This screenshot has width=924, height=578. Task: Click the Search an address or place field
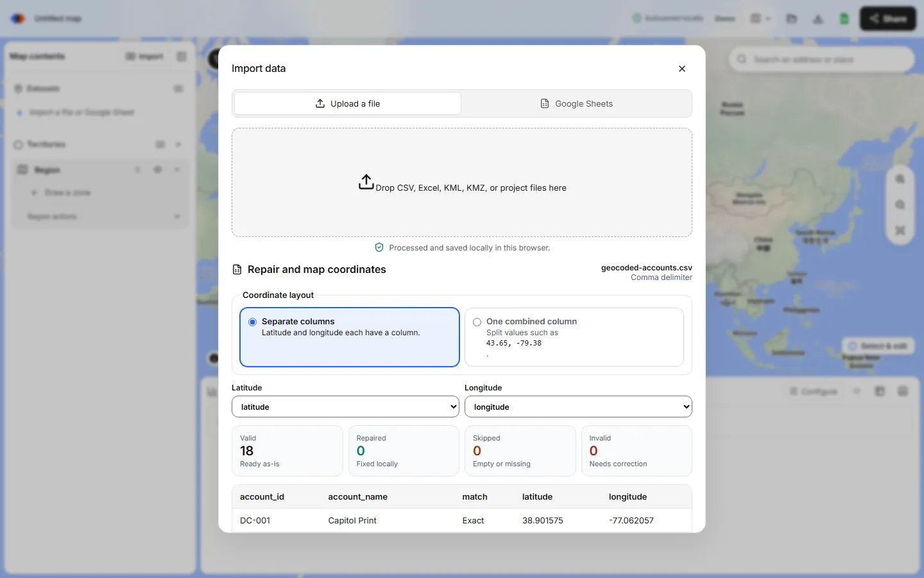click(x=822, y=59)
